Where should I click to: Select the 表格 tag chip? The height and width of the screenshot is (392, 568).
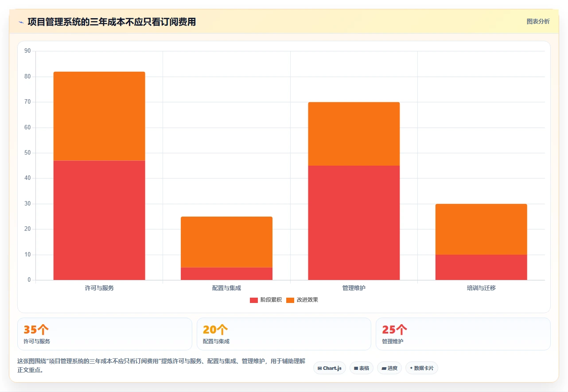(x=362, y=368)
